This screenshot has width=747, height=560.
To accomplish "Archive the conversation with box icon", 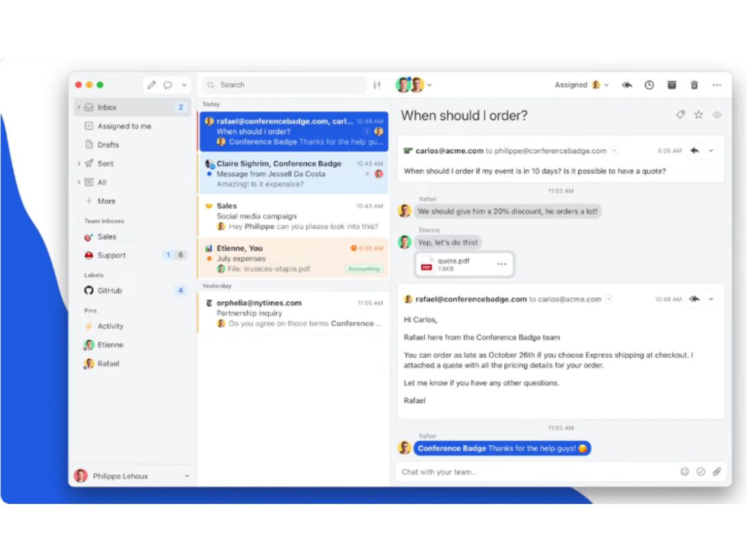I will (x=672, y=85).
